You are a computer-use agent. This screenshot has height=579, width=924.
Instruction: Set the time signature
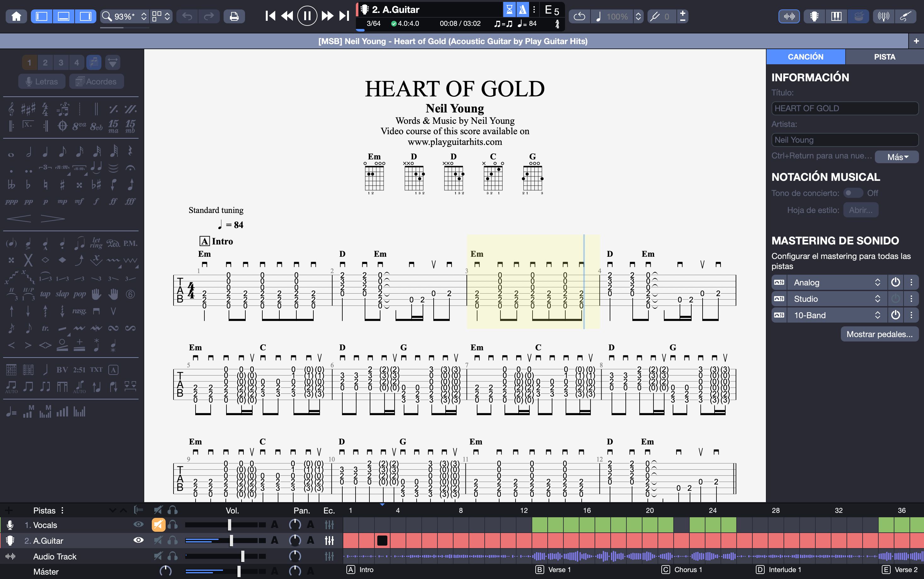(x=45, y=109)
